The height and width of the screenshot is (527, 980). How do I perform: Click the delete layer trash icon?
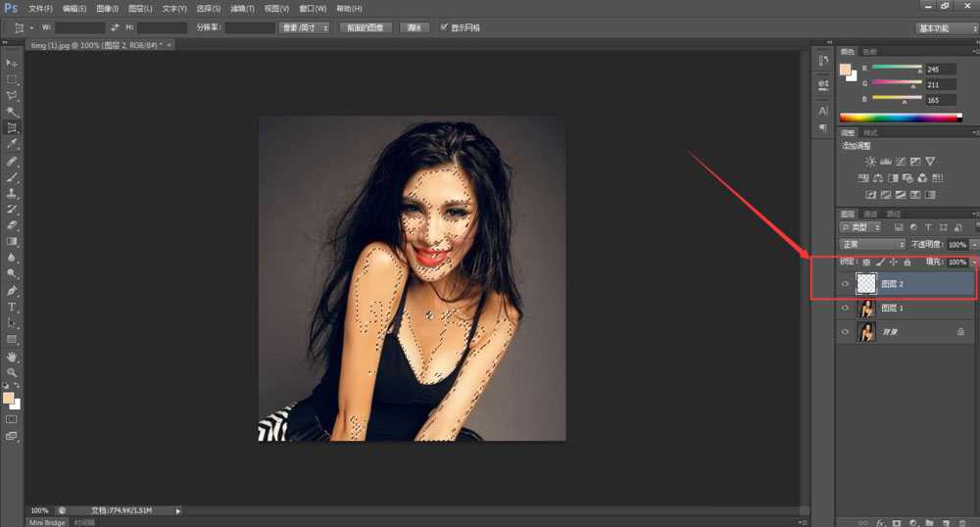[961, 523]
